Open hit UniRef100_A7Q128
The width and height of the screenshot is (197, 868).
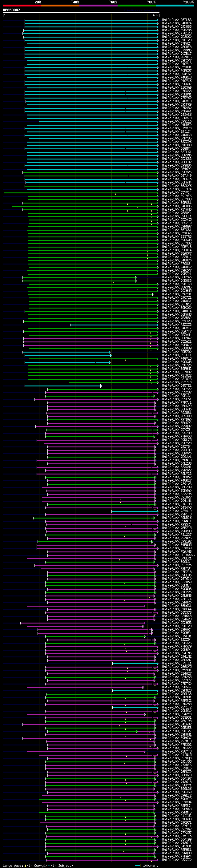click(177, 33)
